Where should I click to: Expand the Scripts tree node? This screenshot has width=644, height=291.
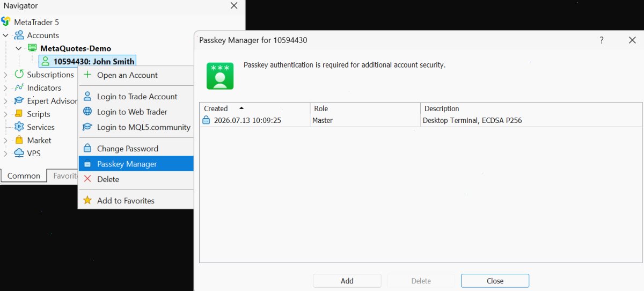(x=5, y=114)
